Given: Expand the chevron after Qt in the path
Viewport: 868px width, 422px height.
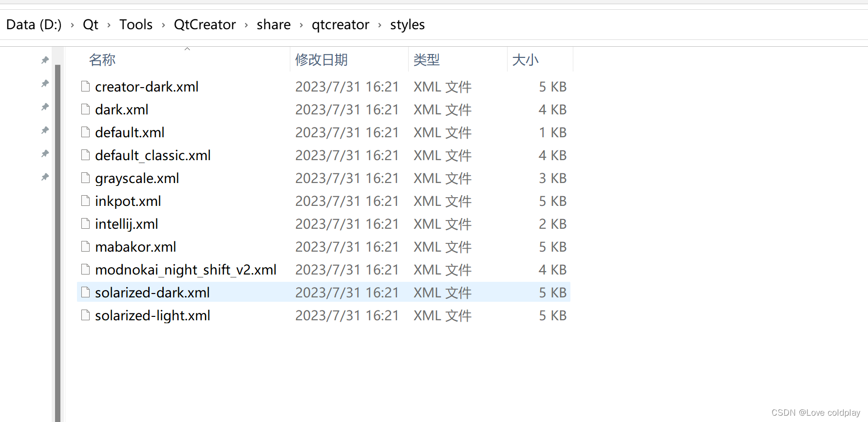Looking at the screenshot, I should click(x=109, y=25).
